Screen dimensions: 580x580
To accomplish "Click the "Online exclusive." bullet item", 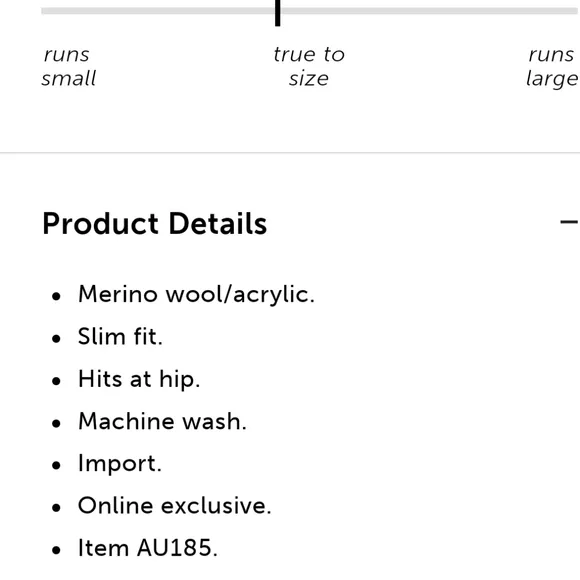I will click(x=175, y=506).
